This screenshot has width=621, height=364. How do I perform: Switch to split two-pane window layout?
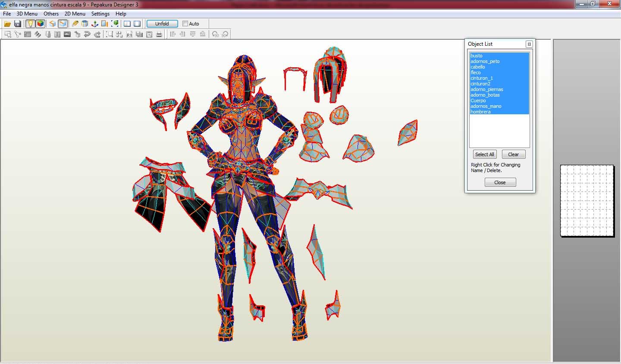[x=127, y=24]
